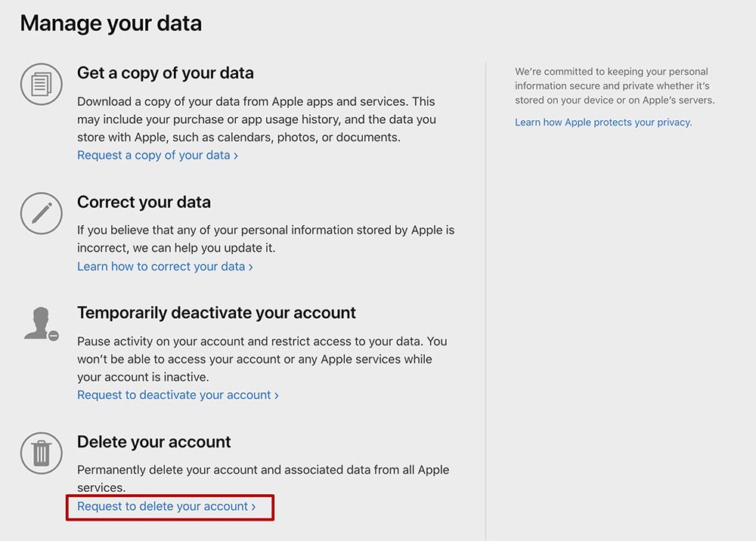Click the Delete your account heading
The image size is (756, 541).
(153, 442)
